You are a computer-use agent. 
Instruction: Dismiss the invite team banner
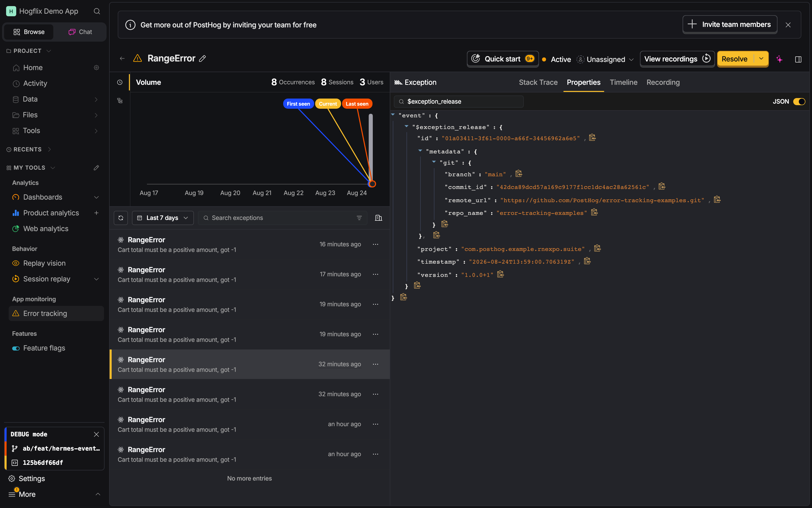788,25
